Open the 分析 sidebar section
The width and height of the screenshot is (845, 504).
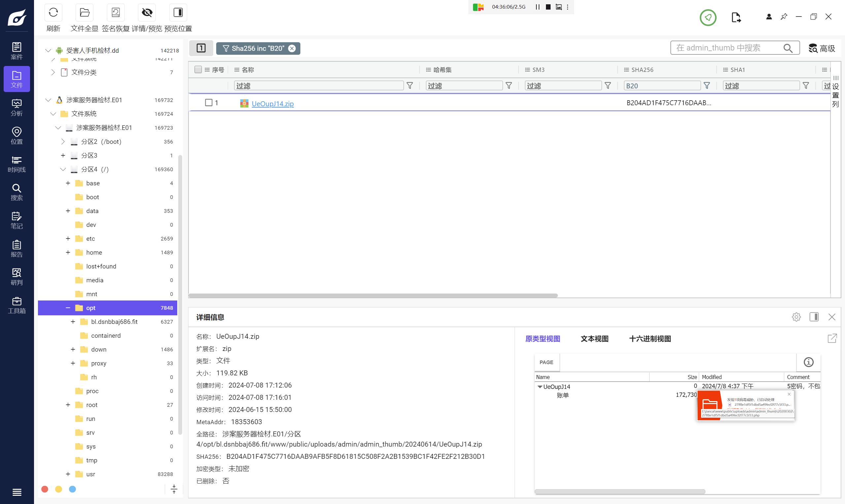tap(17, 107)
